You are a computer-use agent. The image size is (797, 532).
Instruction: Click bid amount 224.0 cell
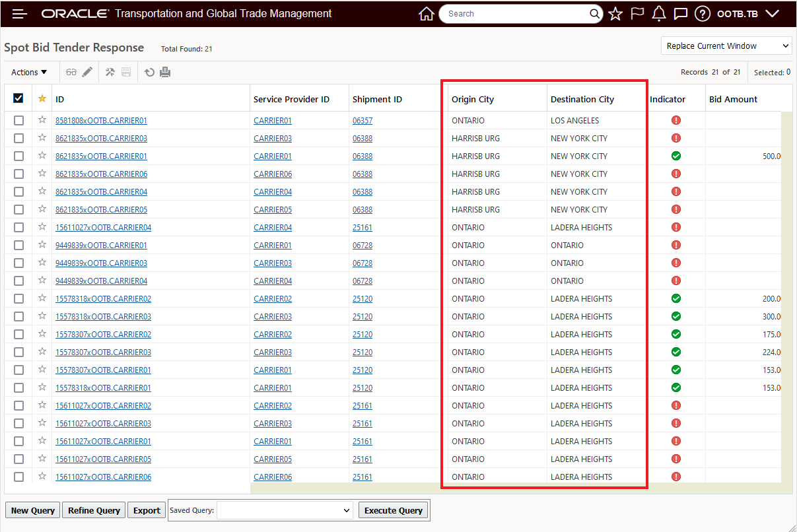click(771, 352)
